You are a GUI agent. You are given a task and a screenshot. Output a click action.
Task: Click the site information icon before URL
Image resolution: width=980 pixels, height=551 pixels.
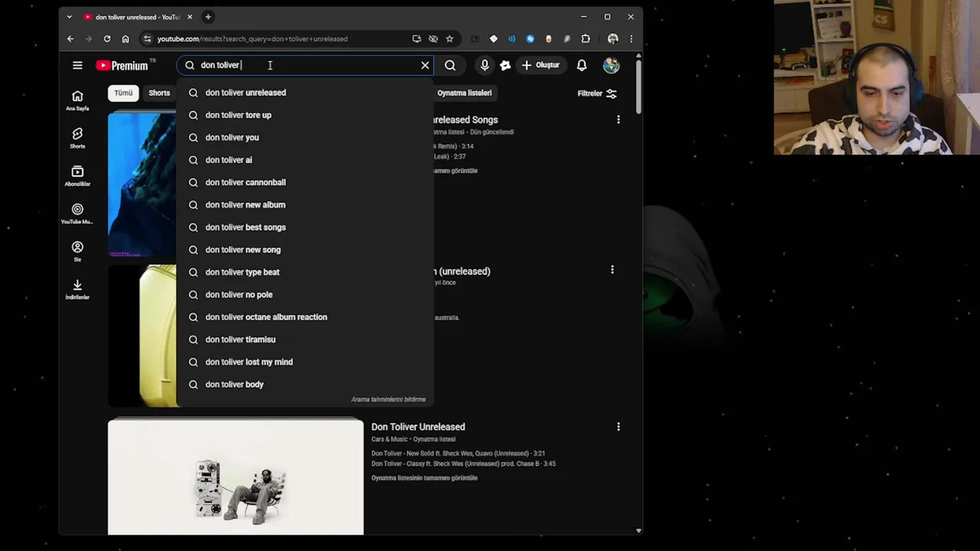tap(147, 39)
